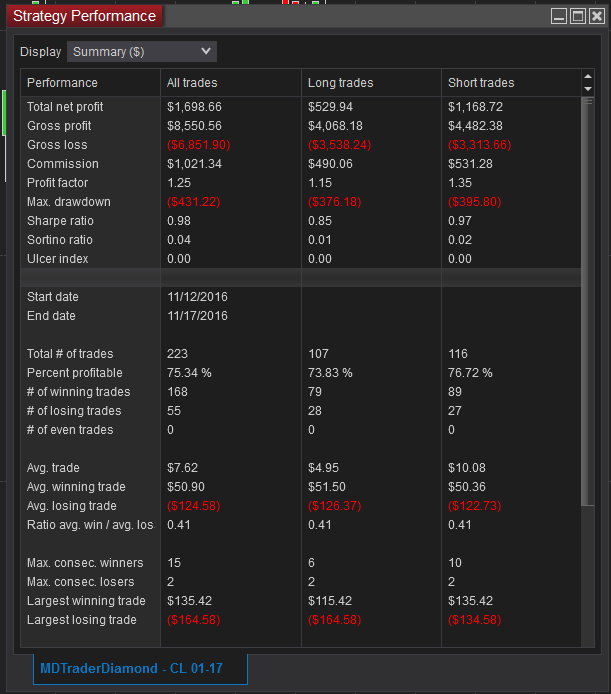
Task: Click the 11/12/2016 start date value
Action: point(197,297)
